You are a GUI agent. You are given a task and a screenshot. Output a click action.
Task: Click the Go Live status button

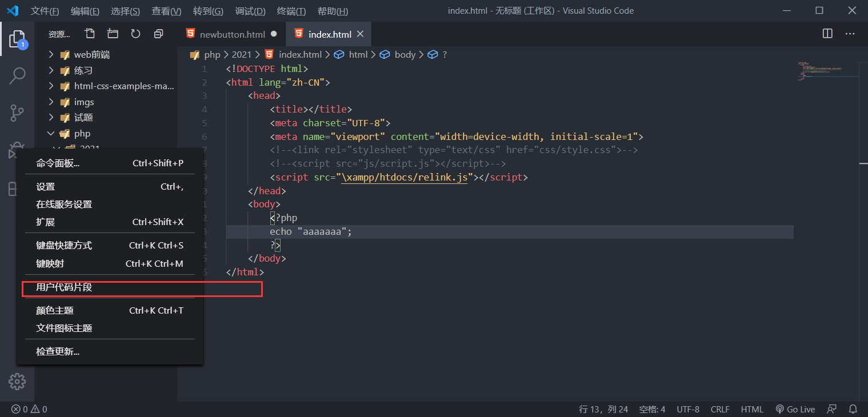click(795, 409)
